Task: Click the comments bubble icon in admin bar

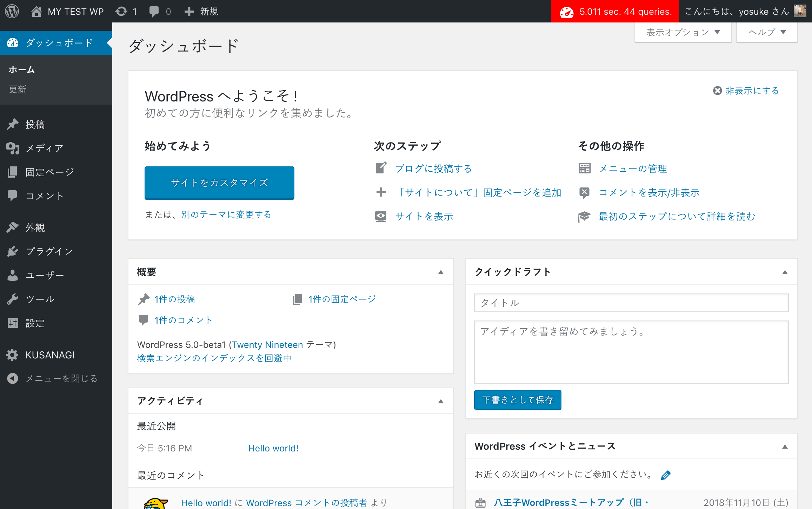Action: (x=154, y=11)
